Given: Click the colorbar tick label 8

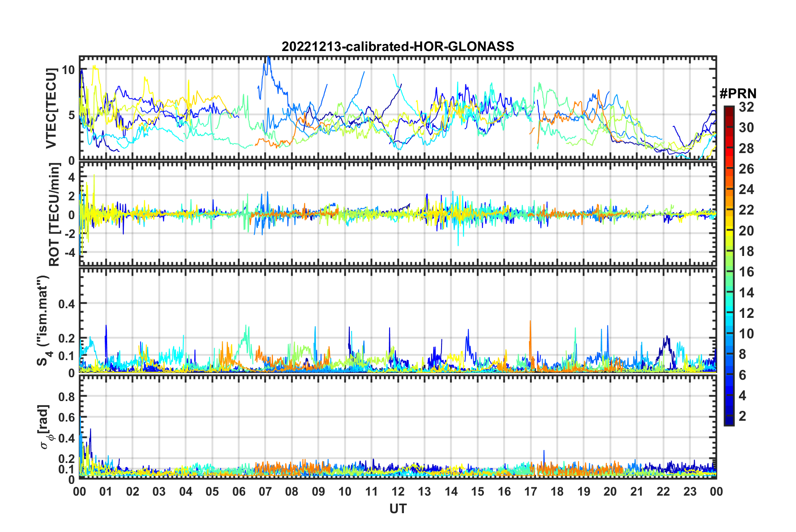Looking at the screenshot, I should 742,355.
